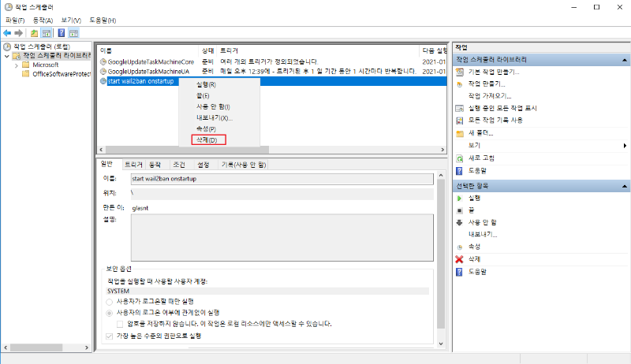Click the blue Help icon in the toolbar
The image size is (631, 364).
60,33
